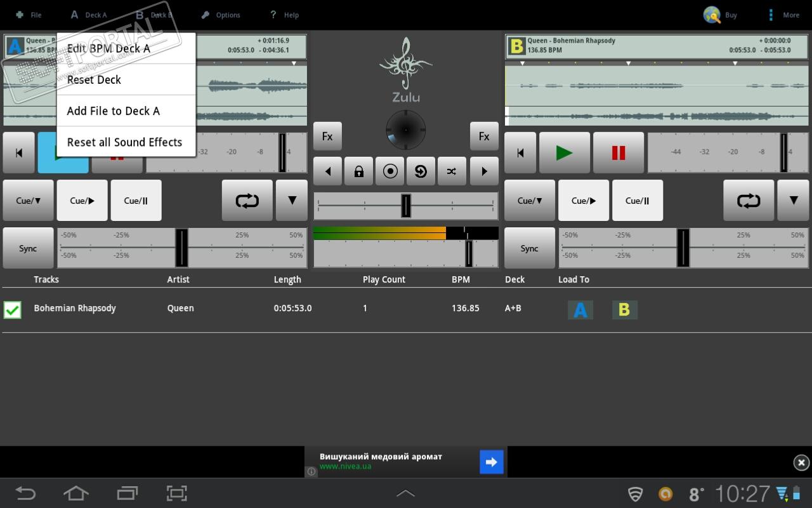Sync Deck A tempo
The width and height of the screenshot is (812, 508).
(28, 248)
